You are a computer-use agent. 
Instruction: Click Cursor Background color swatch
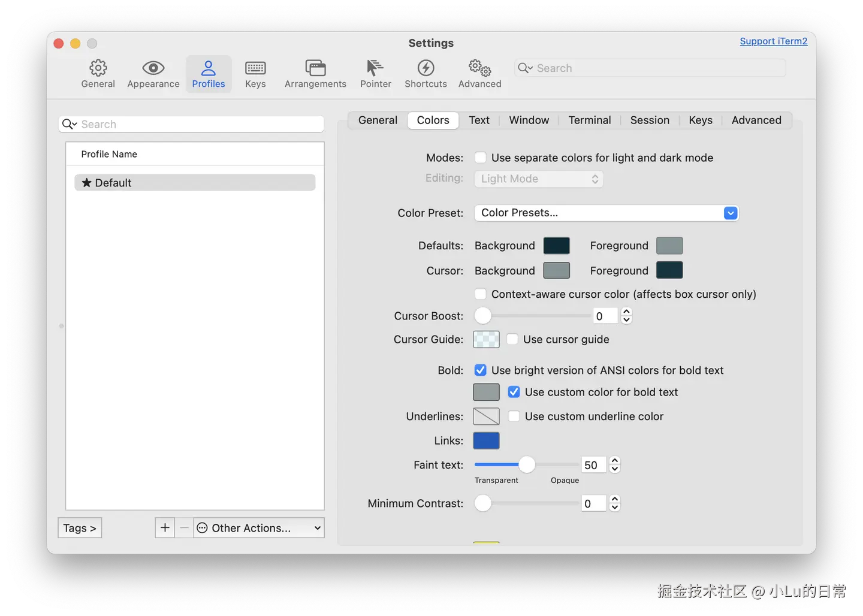(557, 270)
